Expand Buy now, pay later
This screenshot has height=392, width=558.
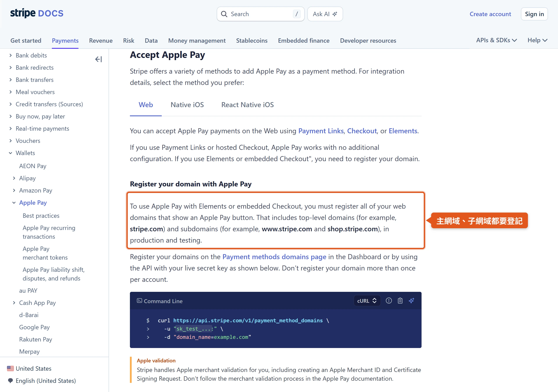10,116
